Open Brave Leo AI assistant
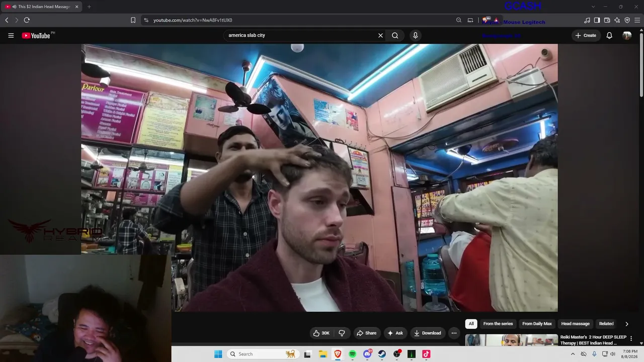This screenshot has height=362, width=644. (617, 20)
